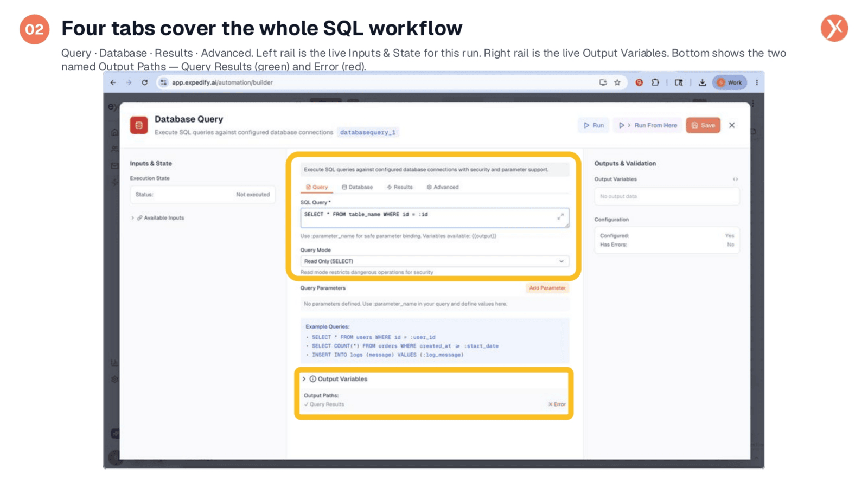This screenshot has width=868, height=488.
Task: Click the Inputs & State heading
Action: [x=151, y=163]
